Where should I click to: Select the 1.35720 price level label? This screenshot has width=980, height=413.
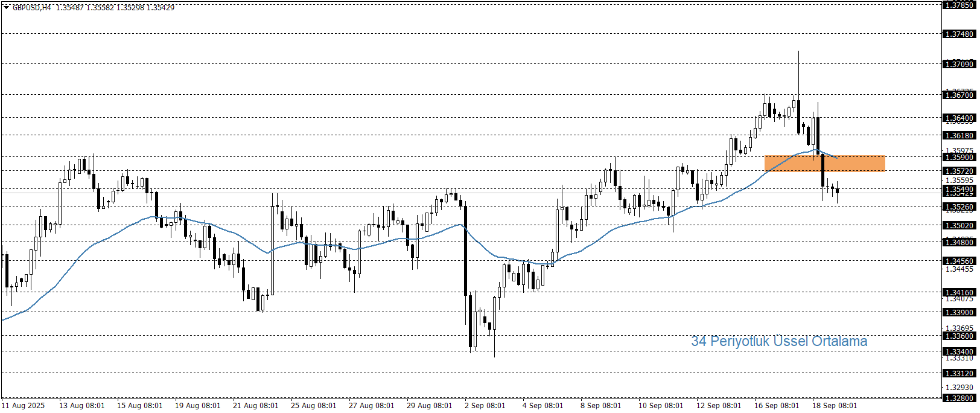(959, 171)
